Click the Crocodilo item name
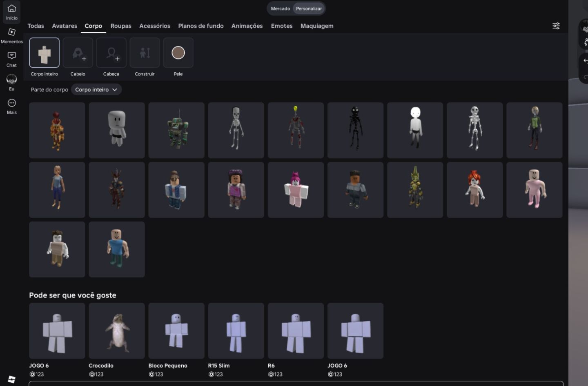 tap(101, 366)
